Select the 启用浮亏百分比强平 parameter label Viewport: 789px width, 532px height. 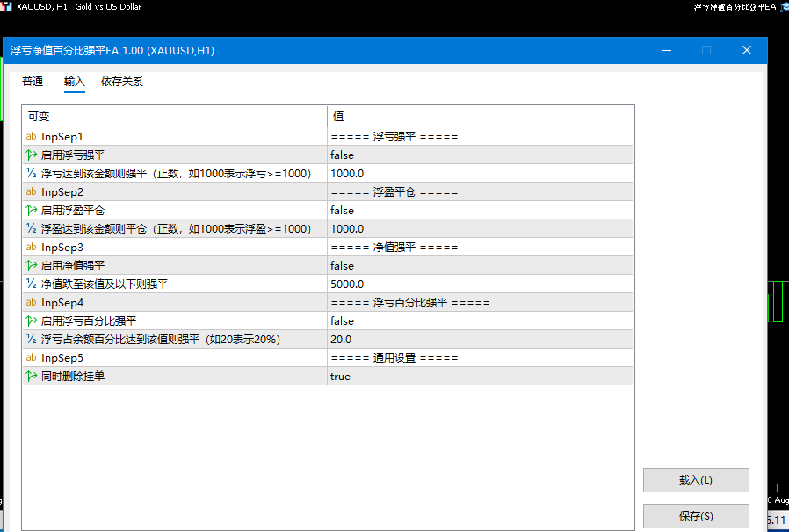click(x=89, y=320)
